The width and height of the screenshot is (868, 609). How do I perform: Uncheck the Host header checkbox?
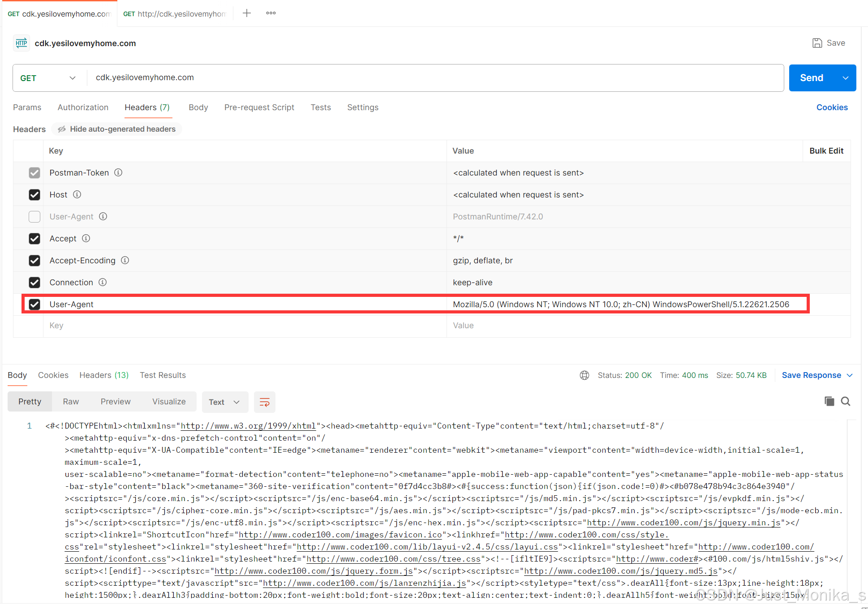click(x=34, y=195)
